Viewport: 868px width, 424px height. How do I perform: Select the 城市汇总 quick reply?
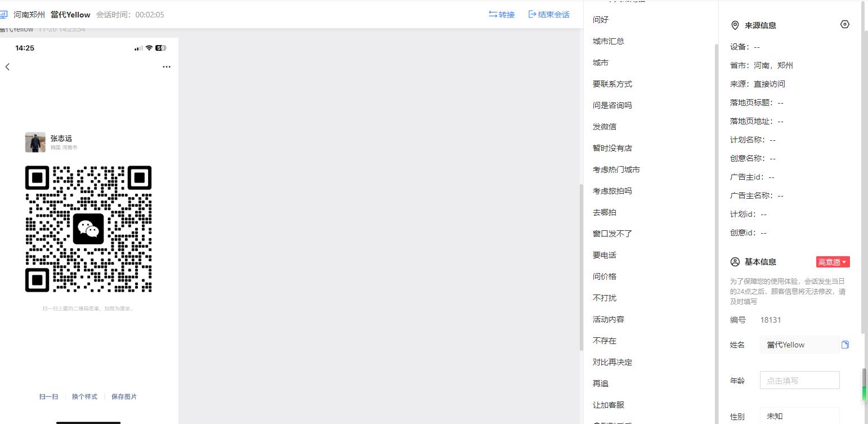609,41
